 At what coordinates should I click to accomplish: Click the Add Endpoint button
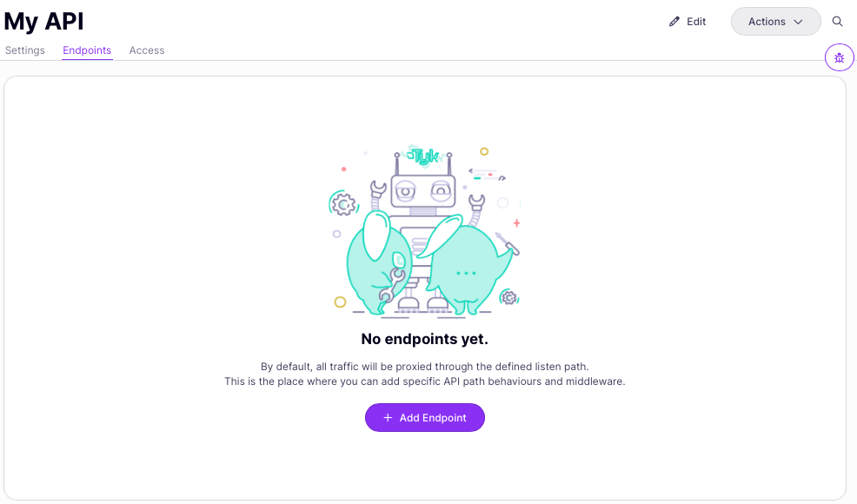point(424,418)
